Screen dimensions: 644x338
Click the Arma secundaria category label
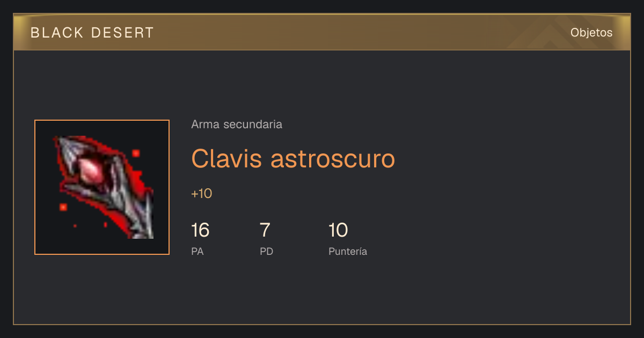pyautogui.click(x=237, y=124)
